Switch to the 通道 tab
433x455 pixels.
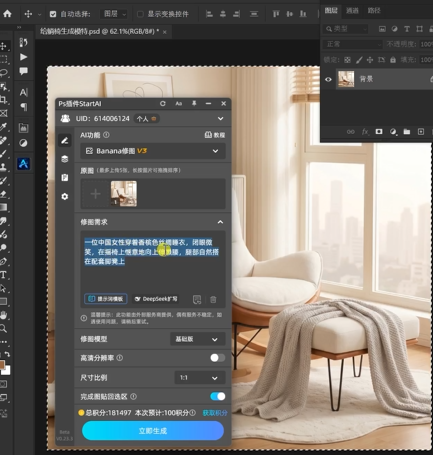click(352, 11)
